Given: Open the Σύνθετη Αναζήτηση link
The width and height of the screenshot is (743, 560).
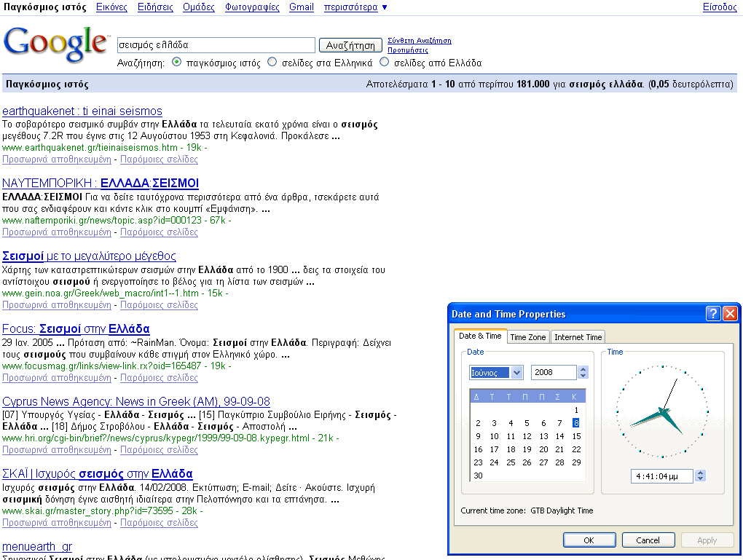Looking at the screenshot, I should [x=420, y=41].
